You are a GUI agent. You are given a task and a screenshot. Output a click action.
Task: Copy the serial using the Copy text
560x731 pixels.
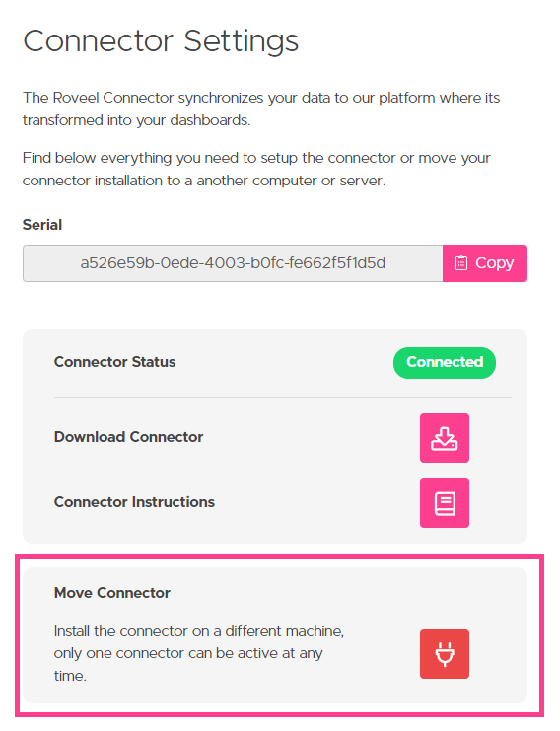pos(494,263)
